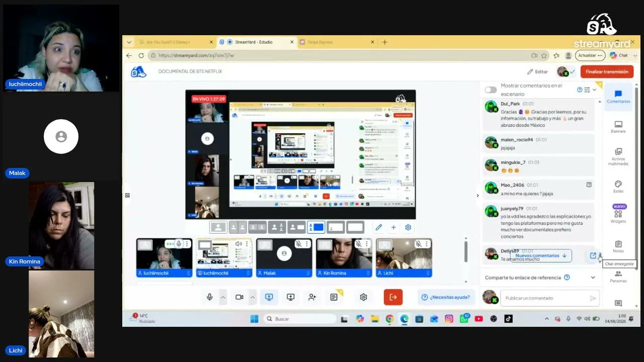Click Windows taskbar Buscar search box
The height and width of the screenshot is (362, 644).
[x=300, y=319]
